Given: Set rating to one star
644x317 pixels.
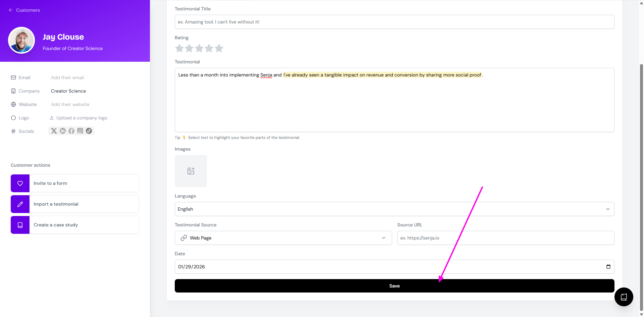Looking at the screenshot, I should [x=179, y=48].
